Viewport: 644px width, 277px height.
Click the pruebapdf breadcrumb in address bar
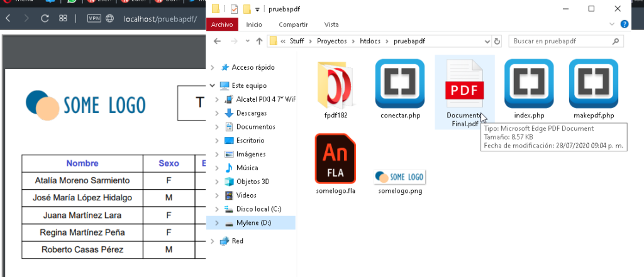pyautogui.click(x=409, y=41)
